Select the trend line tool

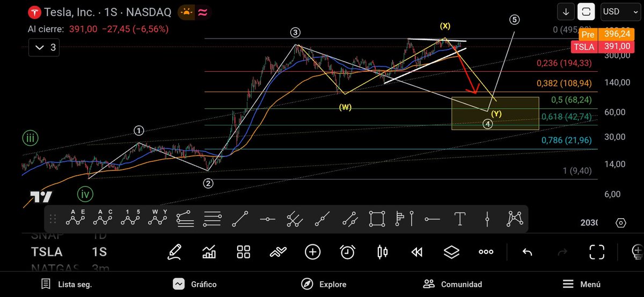[240, 219]
